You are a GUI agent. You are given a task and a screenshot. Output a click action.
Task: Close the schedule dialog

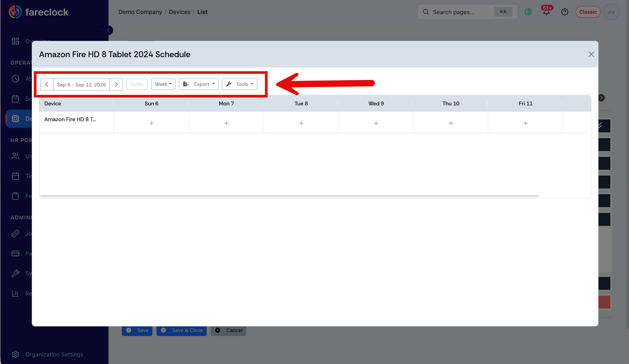coord(591,54)
